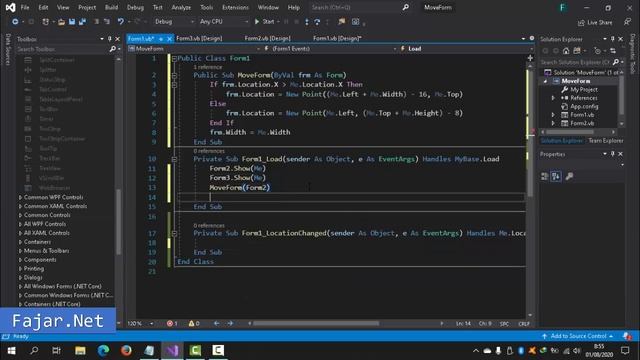
Task: Open the Debug menu
Action: coord(135,7)
